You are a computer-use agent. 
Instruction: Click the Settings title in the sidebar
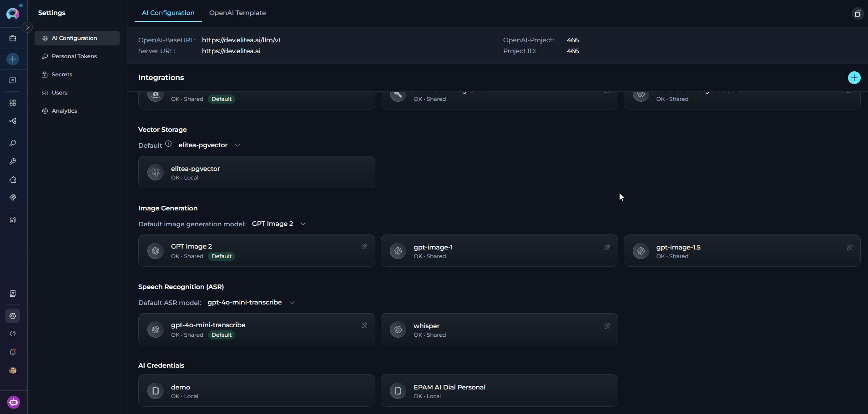click(52, 13)
